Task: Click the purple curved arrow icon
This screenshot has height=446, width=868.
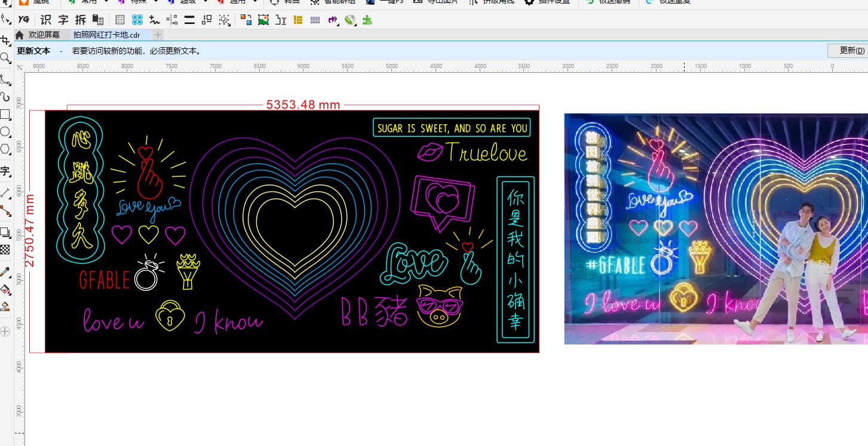Action: 332,20
